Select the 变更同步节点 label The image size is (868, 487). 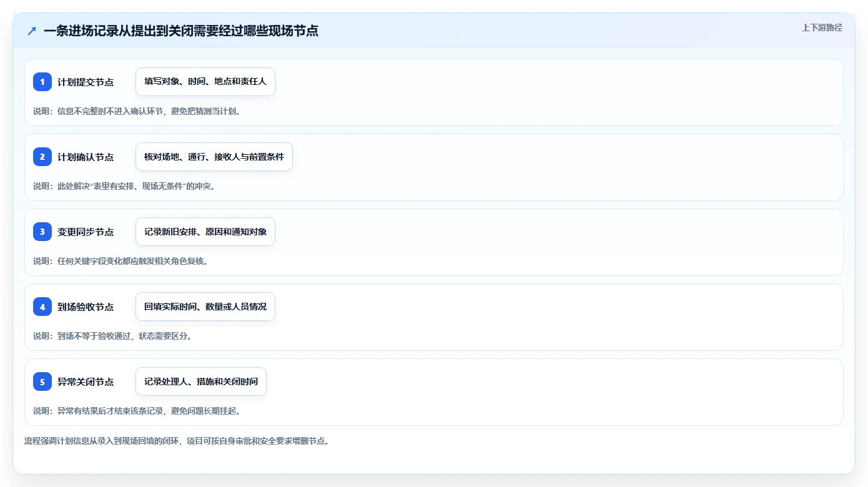click(x=86, y=232)
